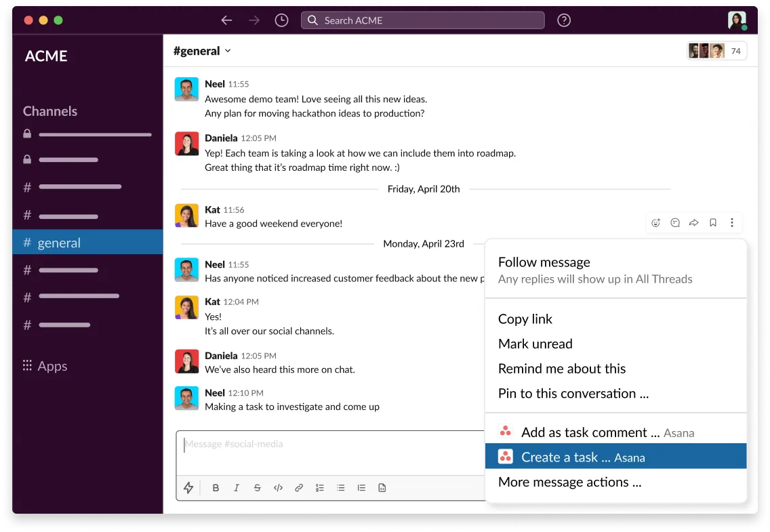Screen dimensions: 770x532
Task: Open the shortcuts lightning bolt in the composer
Action: click(x=188, y=487)
